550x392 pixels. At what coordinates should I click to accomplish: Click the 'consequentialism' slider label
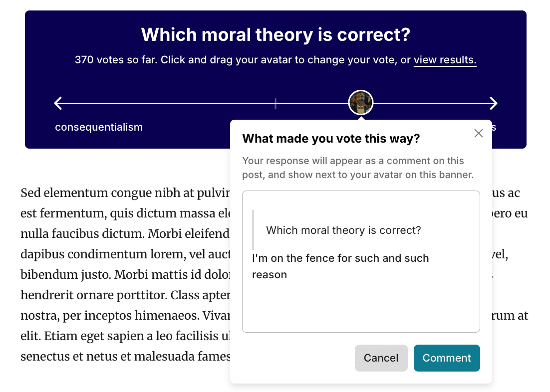[x=99, y=127]
